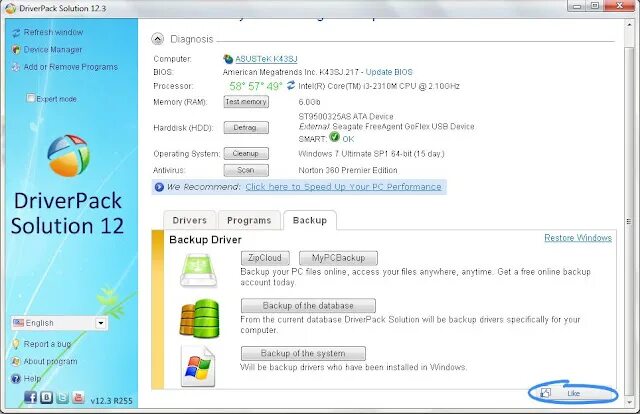Screen dimensions: 640x414
Task: Click Device Manager link text
Action: (x=53, y=50)
